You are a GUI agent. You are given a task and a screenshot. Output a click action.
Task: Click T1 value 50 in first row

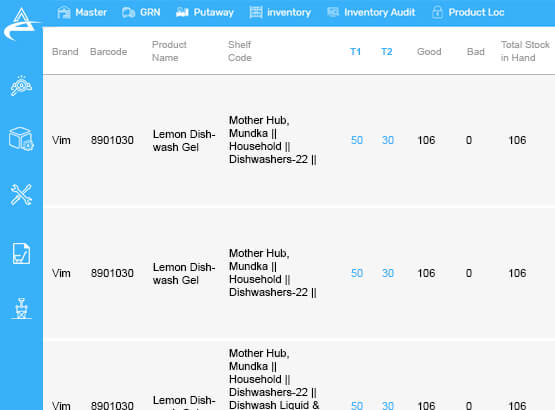357,140
